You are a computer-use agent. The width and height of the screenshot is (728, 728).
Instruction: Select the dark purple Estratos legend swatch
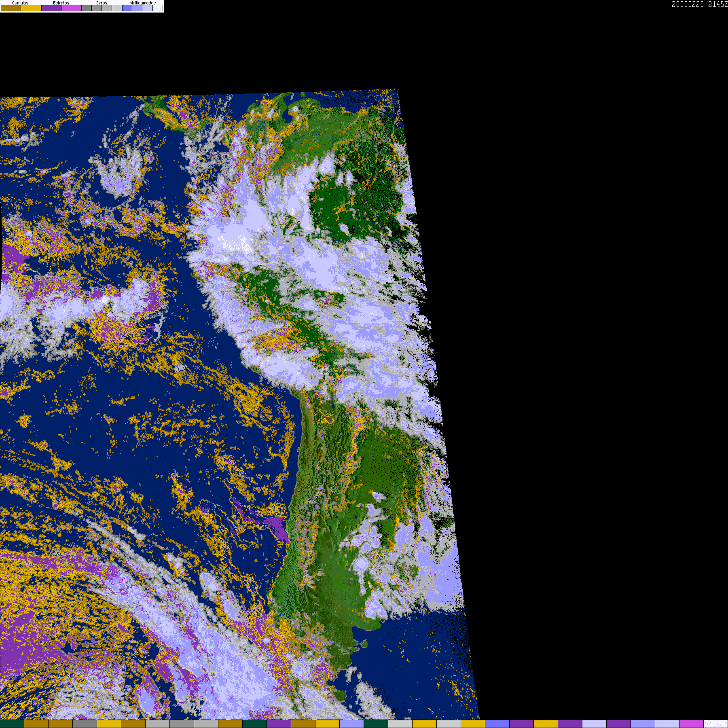click(x=51, y=8)
